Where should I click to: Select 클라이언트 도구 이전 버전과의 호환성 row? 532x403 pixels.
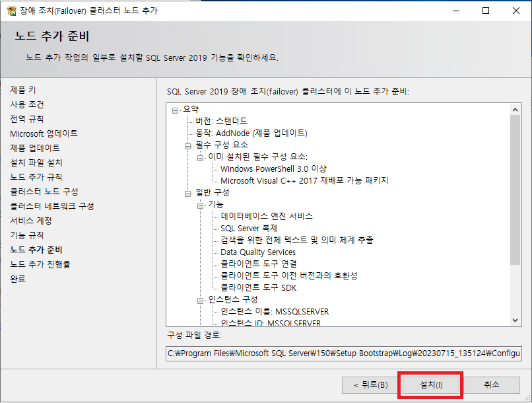tap(289, 275)
